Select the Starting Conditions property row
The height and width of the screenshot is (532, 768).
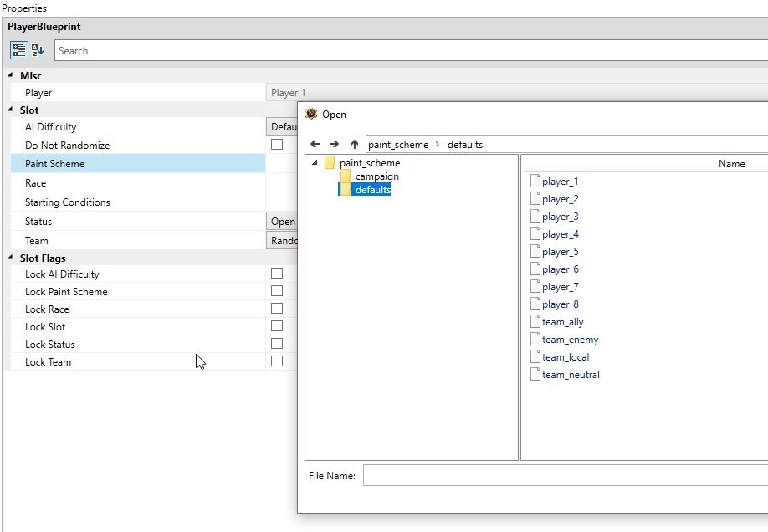(x=138, y=202)
